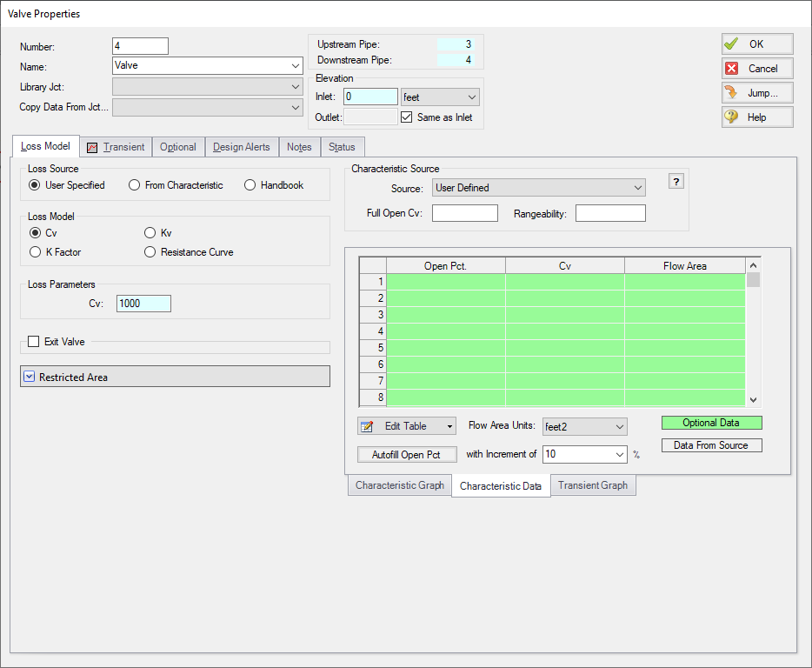Click the green Optional Data swatch
Viewport: 812px width, 668px height.
coord(710,423)
